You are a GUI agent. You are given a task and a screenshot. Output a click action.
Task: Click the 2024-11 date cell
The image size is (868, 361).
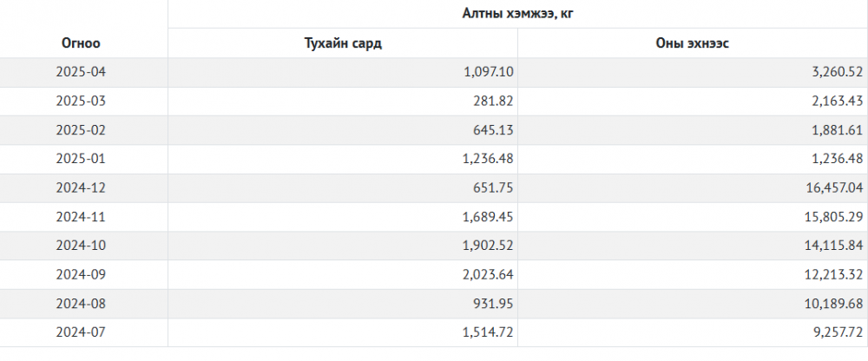[81, 217]
